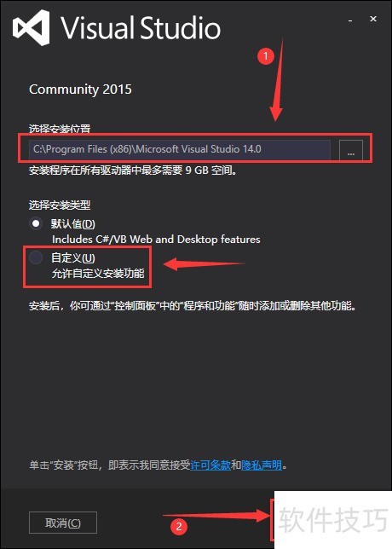Viewport: 392px width, 549px height.
Task: Open the 许可条款 license terms link
Action: point(210,465)
